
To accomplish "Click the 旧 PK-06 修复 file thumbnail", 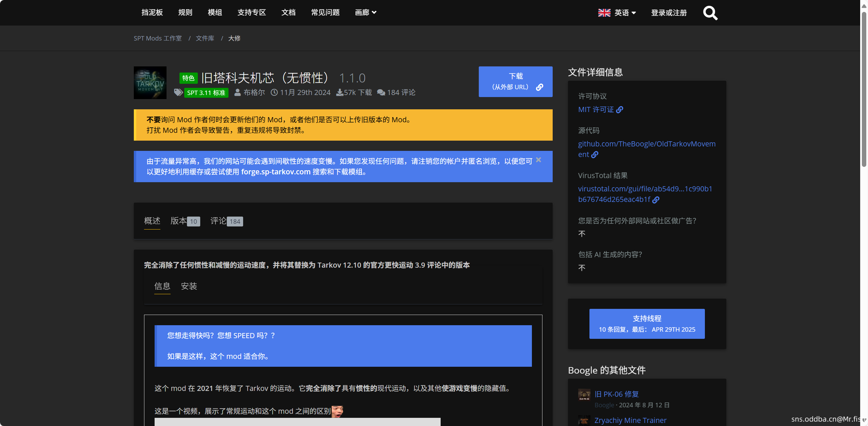I will click(584, 395).
